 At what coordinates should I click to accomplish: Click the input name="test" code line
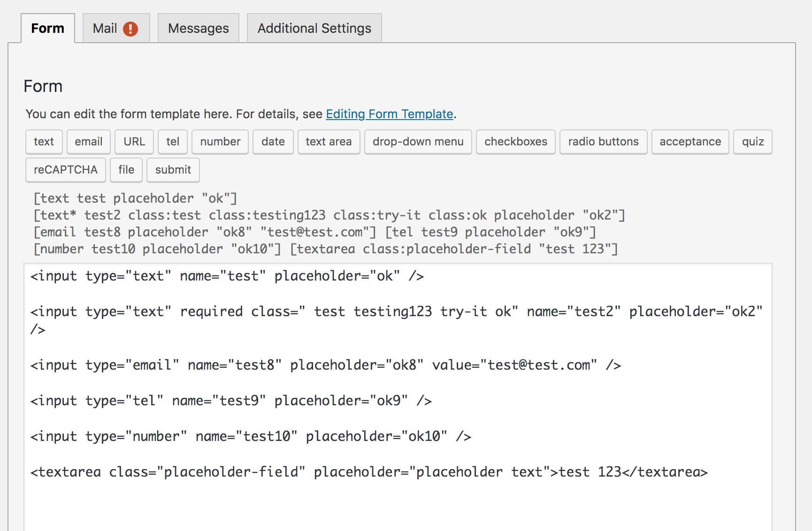coord(227,276)
